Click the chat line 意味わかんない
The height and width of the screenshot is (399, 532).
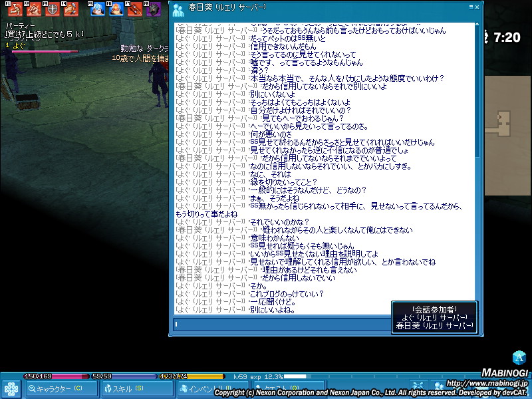[x=275, y=238]
